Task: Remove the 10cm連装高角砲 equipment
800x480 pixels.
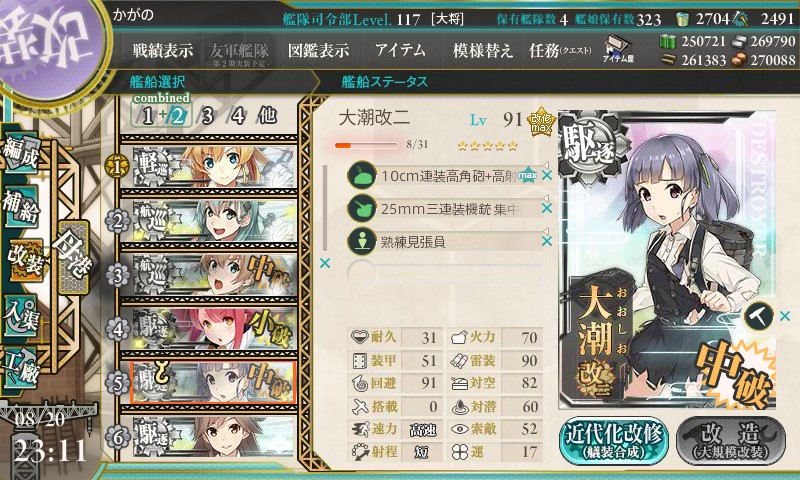Action: click(547, 175)
